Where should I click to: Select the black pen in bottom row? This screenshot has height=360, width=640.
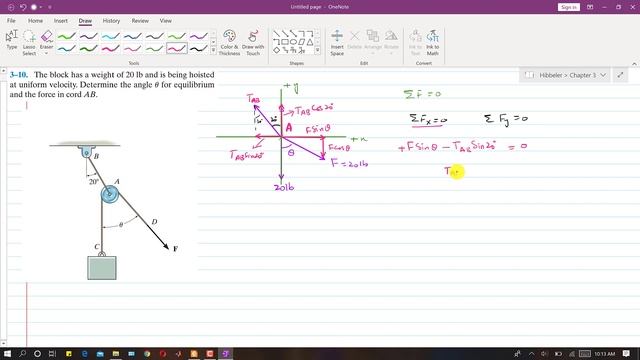199,49
